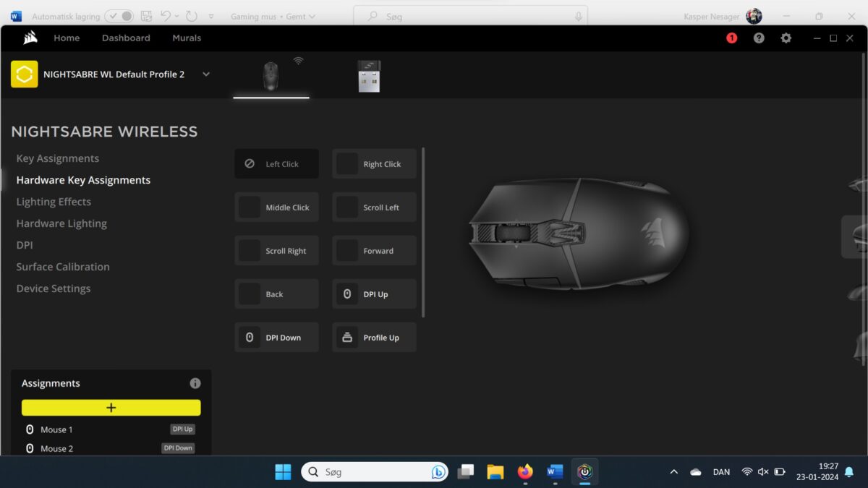Screen dimensions: 868x488
Task: Open the help question mark icon
Action: (759, 38)
